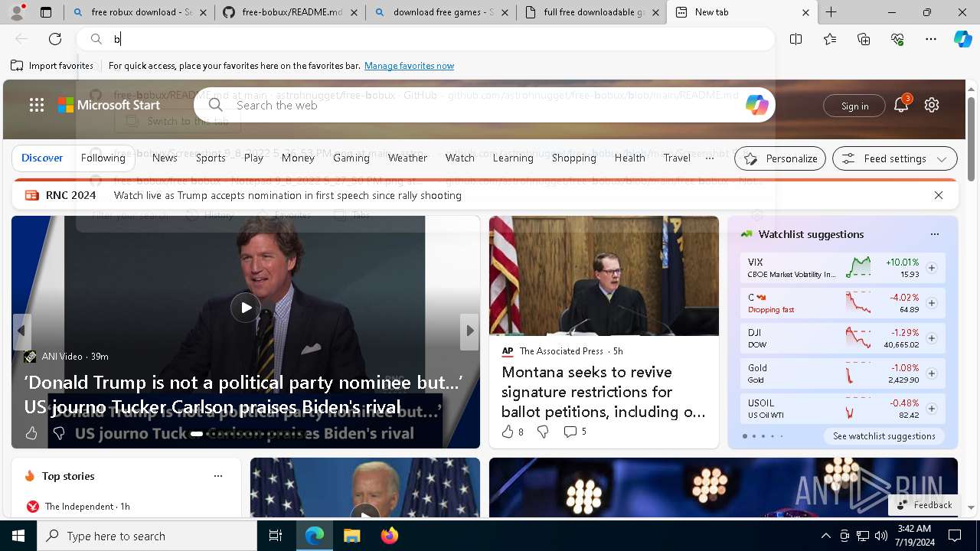Screen dimensions: 980x551
Task: Go to next carousel slide
Action: [469, 331]
